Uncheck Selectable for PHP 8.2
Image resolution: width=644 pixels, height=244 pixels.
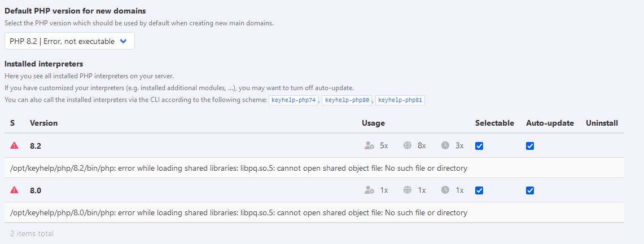tap(479, 146)
